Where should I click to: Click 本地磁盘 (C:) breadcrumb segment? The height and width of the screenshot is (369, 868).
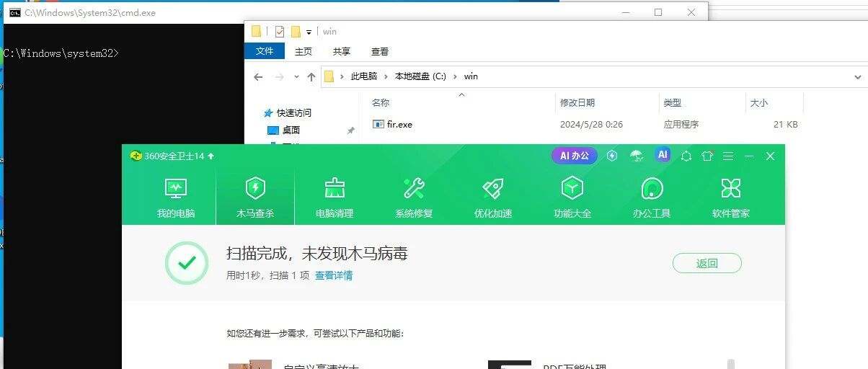tap(420, 76)
